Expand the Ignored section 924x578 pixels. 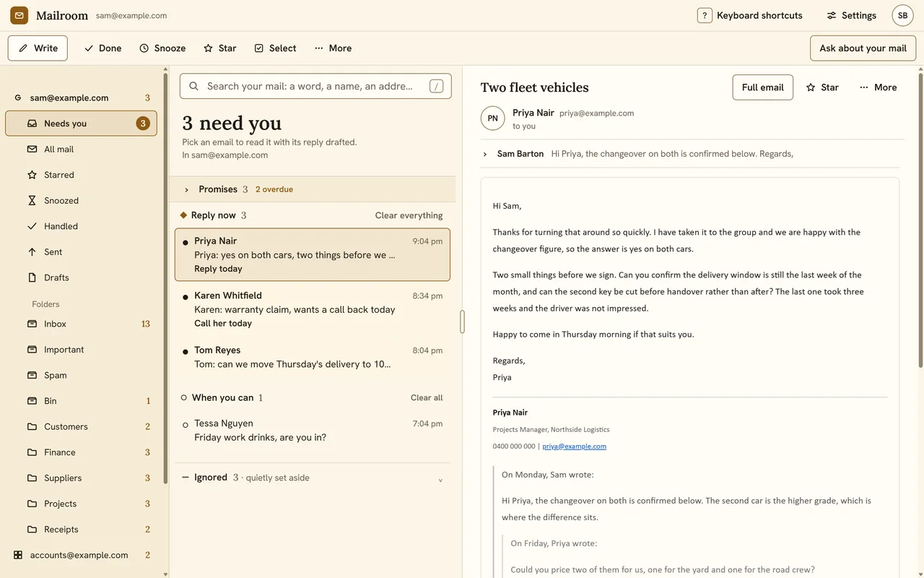click(x=312, y=478)
